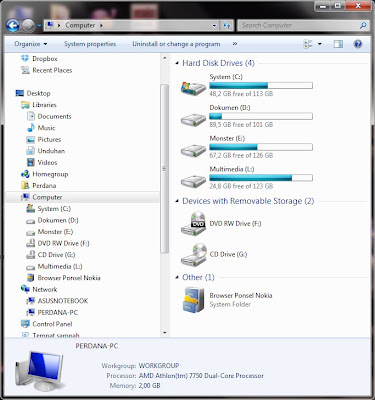Select the DVD RW Drive (F:) icon
375x400 pixels.
[x=193, y=224]
